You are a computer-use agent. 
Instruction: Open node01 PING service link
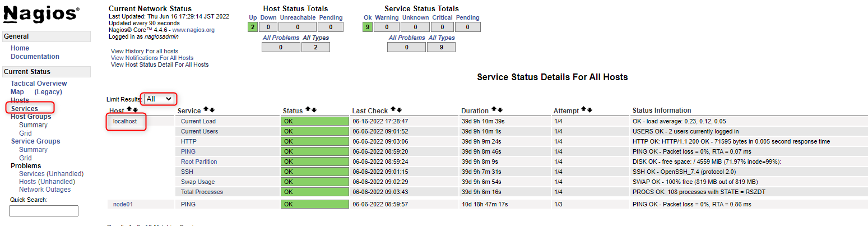coord(188,204)
